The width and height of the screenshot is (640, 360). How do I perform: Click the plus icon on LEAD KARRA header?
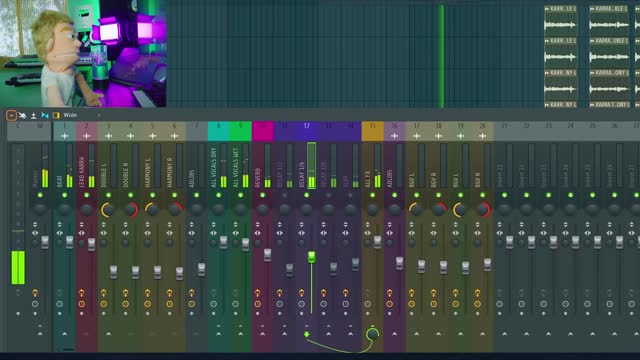click(87, 136)
